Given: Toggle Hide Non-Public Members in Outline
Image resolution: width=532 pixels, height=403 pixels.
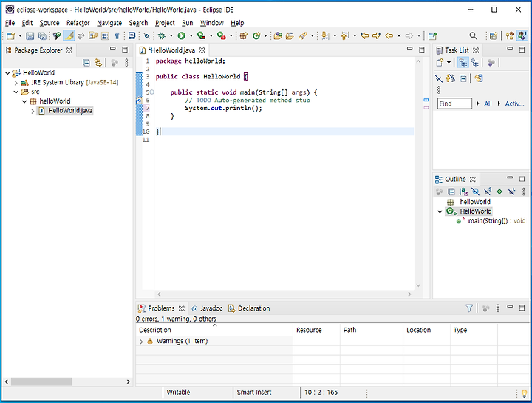Looking at the screenshot, I should click(499, 192).
